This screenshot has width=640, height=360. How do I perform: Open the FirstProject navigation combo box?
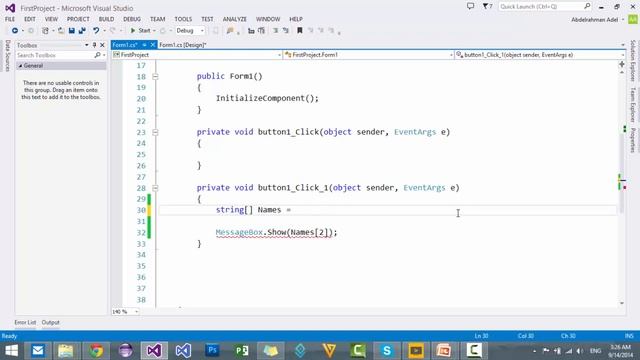(197, 55)
